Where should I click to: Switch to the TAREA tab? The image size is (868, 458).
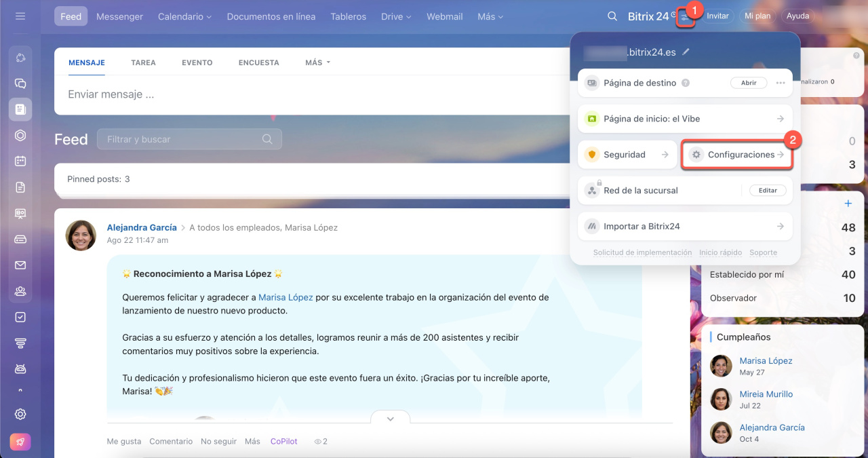click(x=143, y=62)
